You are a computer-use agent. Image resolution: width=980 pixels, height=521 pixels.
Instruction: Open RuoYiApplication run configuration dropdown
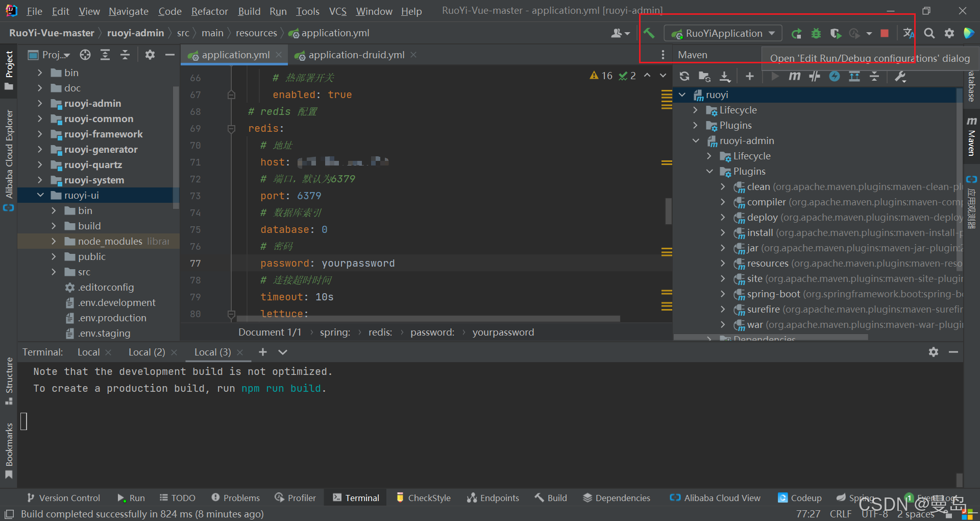point(723,34)
